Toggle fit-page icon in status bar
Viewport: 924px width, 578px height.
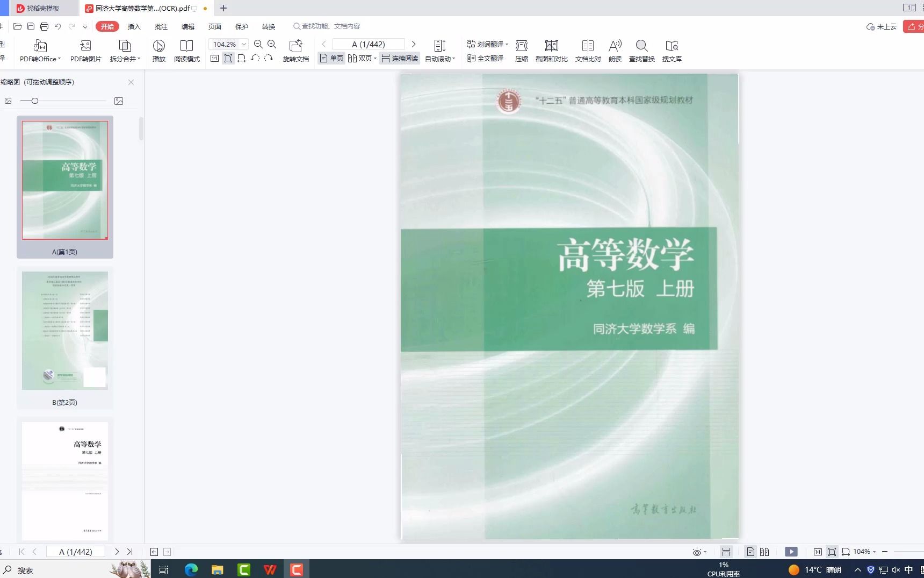832,552
